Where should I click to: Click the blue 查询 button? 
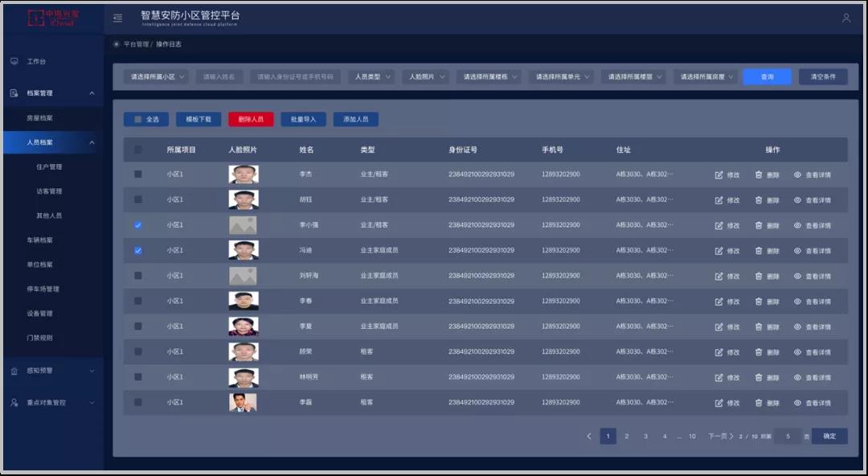click(x=767, y=77)
